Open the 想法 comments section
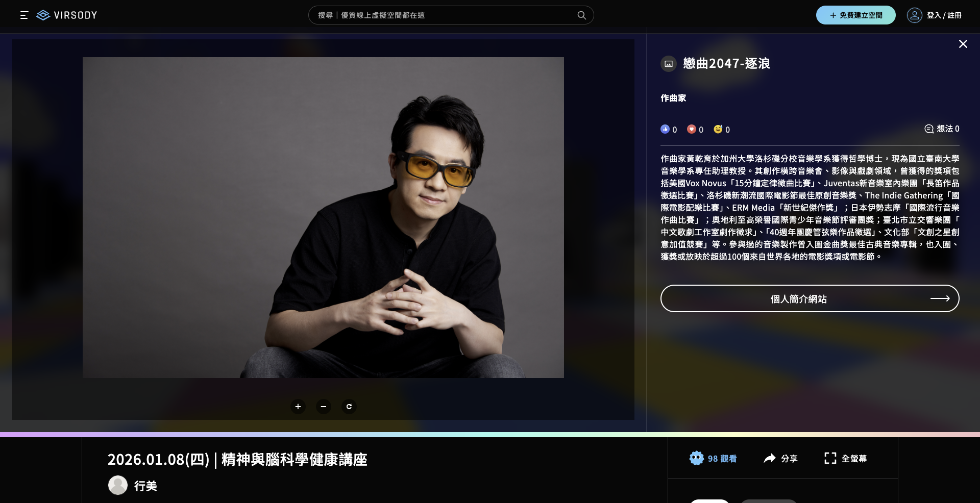 942,129
